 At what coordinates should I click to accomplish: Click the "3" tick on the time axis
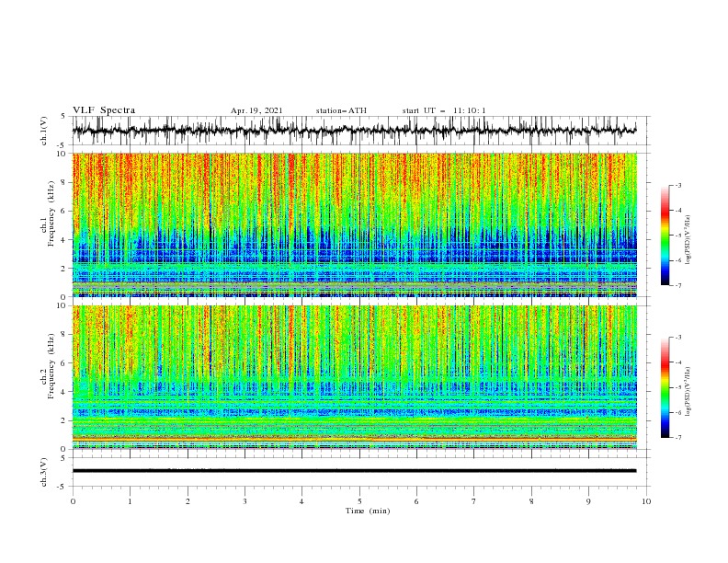pyautogui.click(x=245, y=501)
